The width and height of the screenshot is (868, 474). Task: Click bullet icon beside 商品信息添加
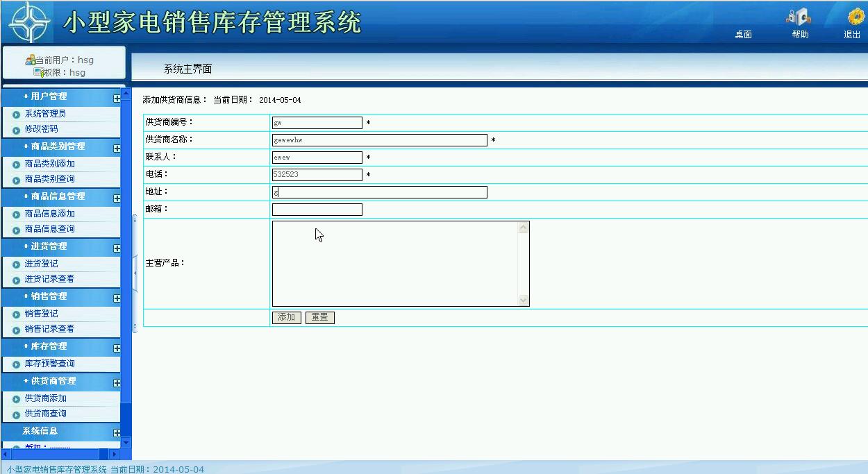point(17,215)
